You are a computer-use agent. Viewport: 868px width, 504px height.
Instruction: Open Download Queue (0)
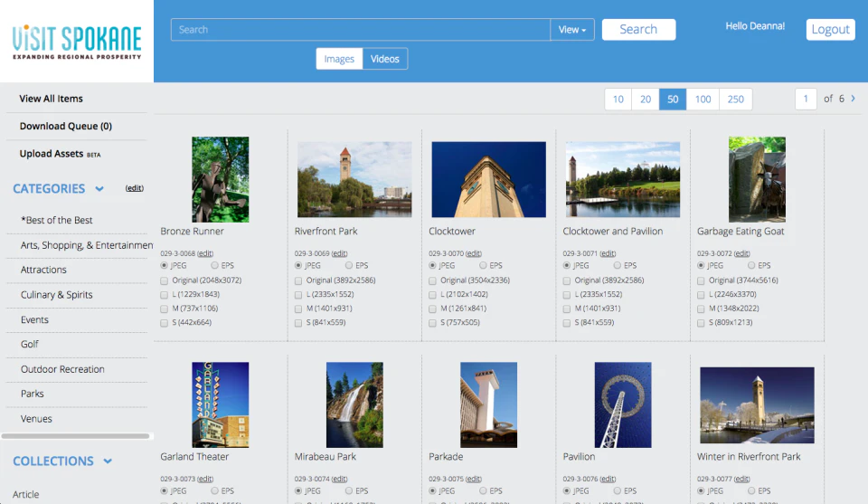click(x=66, y=127)
